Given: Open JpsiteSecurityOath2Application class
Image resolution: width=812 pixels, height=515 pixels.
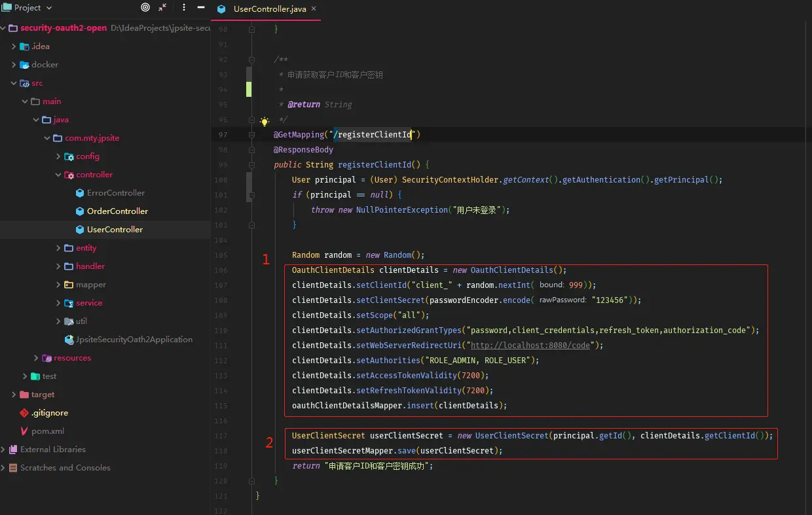Looking at the screenshot, I should pyautogui.click(x=134, y=340).
